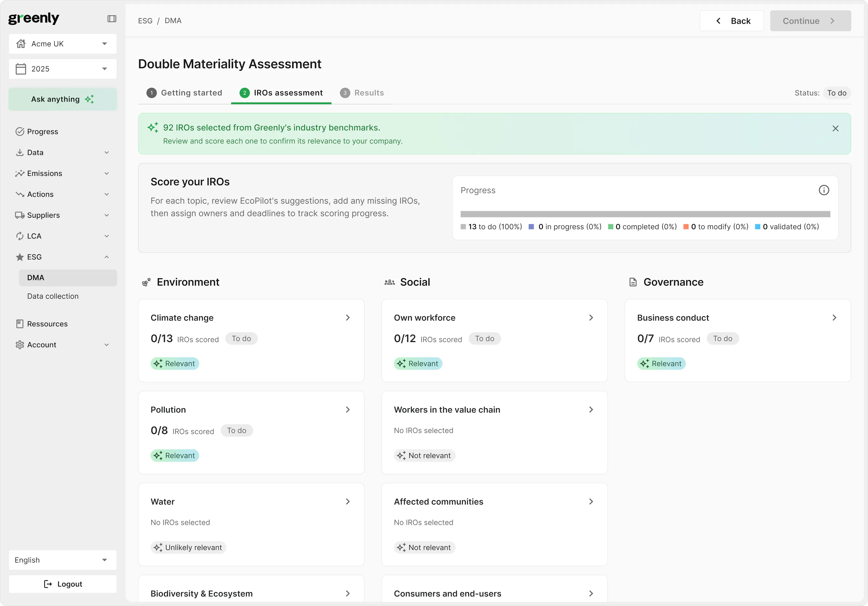Screen dimensions: 868x606
Task: Click the green 'completed' legend swatch
Action: coord(611,227)
